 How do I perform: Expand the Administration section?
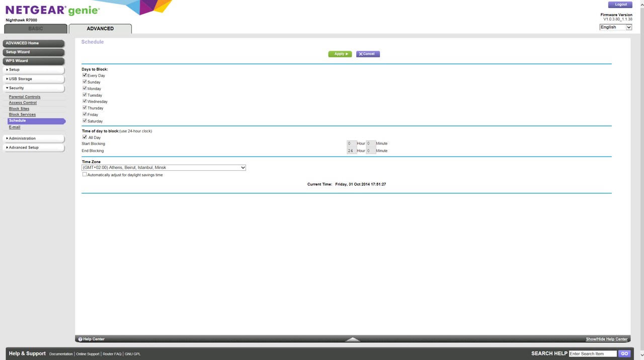tap(34, 138)
